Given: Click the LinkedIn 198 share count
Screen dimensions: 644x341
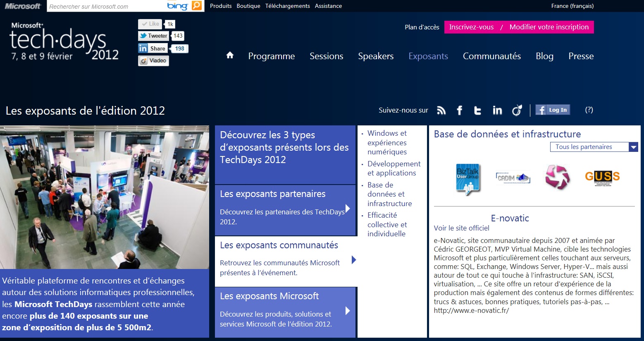Looking at the screenshot, I should (179, 48).
